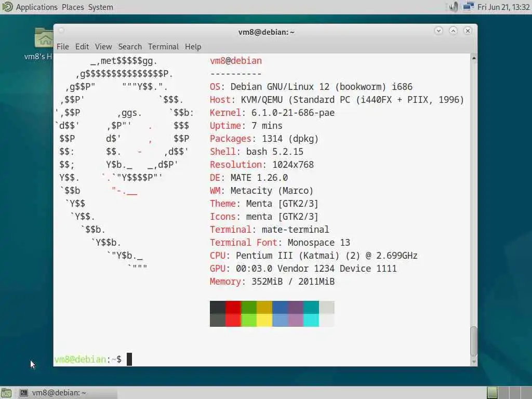Click the dark red color block
532x399 pixels.
(233, 307)
